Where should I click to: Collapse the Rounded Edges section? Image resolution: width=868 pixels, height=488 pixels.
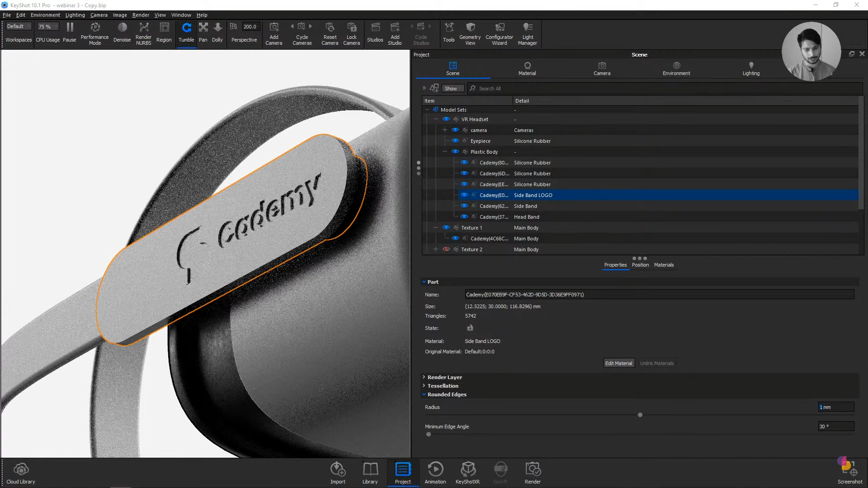coord(424,394)
